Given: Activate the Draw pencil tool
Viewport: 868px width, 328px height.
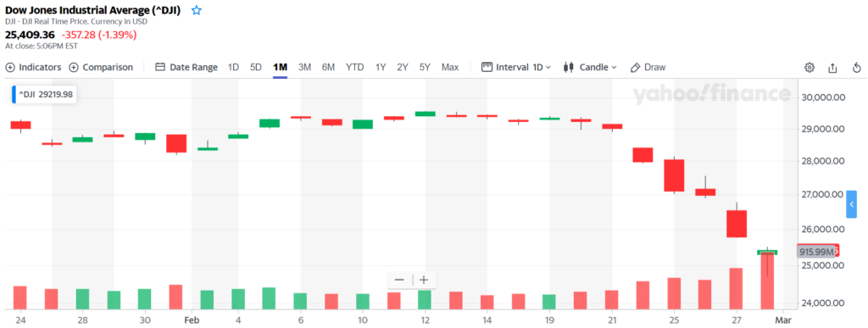Looking at the screenshot, I should [648, 68].
